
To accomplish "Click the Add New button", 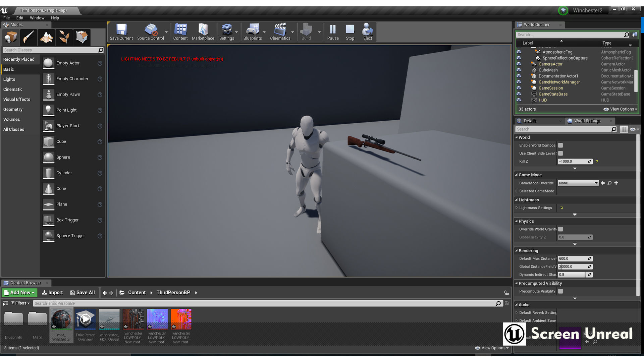I will [x=19, y=293].
